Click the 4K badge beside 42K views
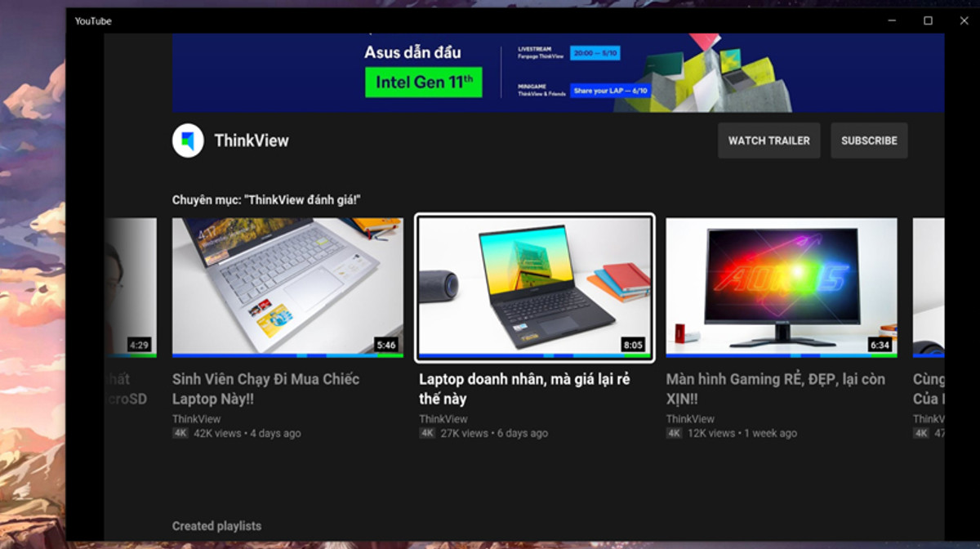Viewport: 980px width, 549px height. 180,433
